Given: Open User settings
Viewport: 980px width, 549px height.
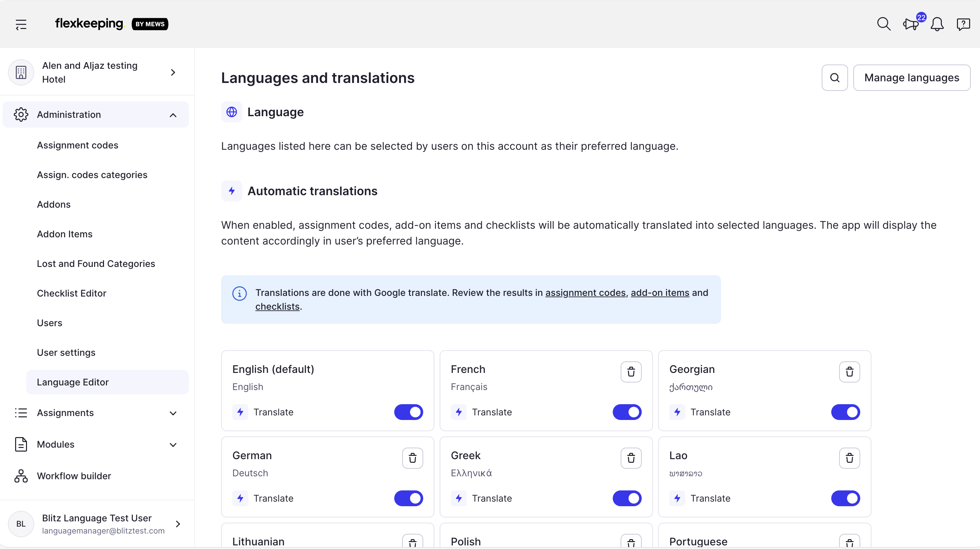Looking at the screenshot, I should tap(66, 353).
